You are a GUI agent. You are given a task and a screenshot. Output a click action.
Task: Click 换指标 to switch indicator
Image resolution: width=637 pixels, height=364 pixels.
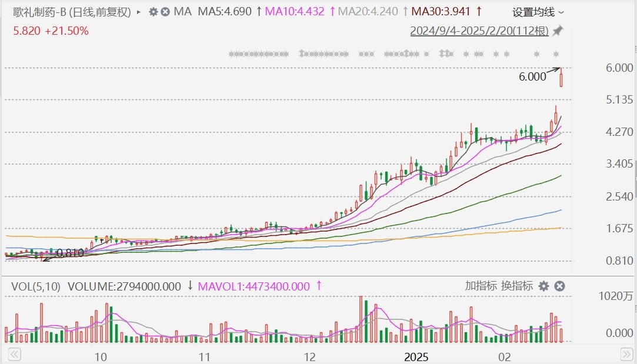(x=517, y=286)
